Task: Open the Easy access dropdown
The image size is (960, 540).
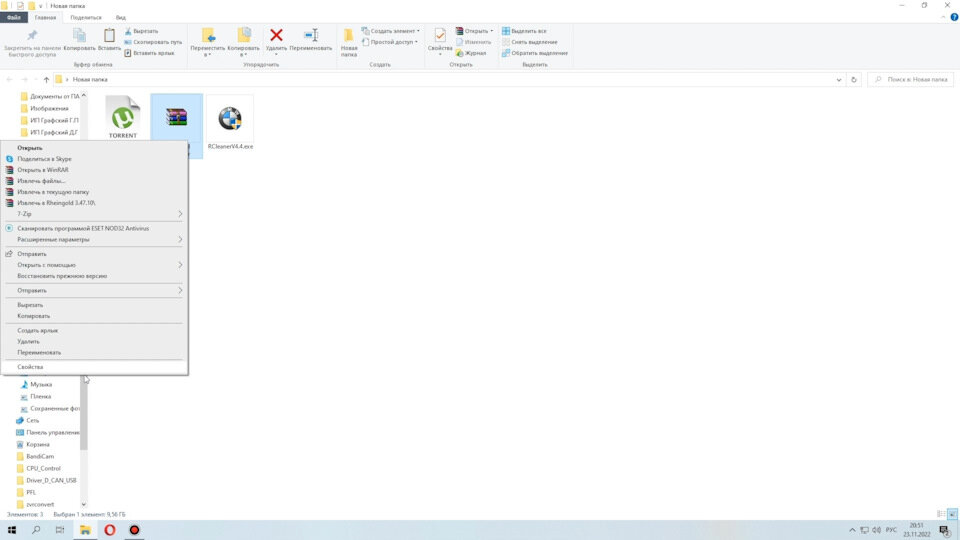Action: [x=390, y=42]
